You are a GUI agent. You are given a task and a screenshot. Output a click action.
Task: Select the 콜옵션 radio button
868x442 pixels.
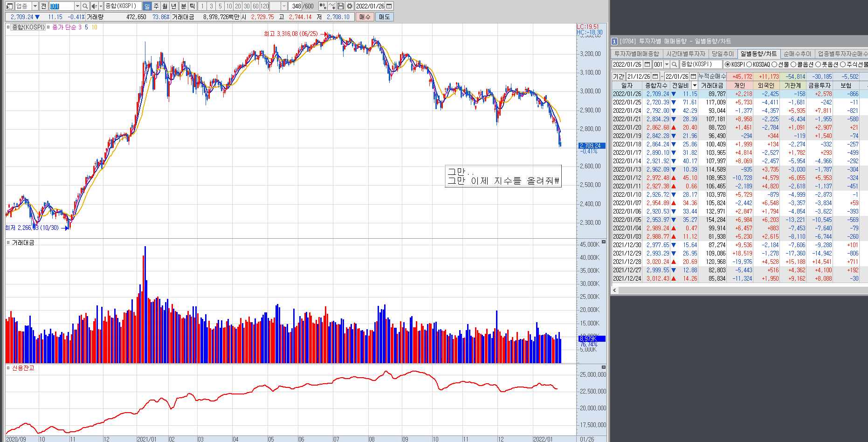coord(793,64)
